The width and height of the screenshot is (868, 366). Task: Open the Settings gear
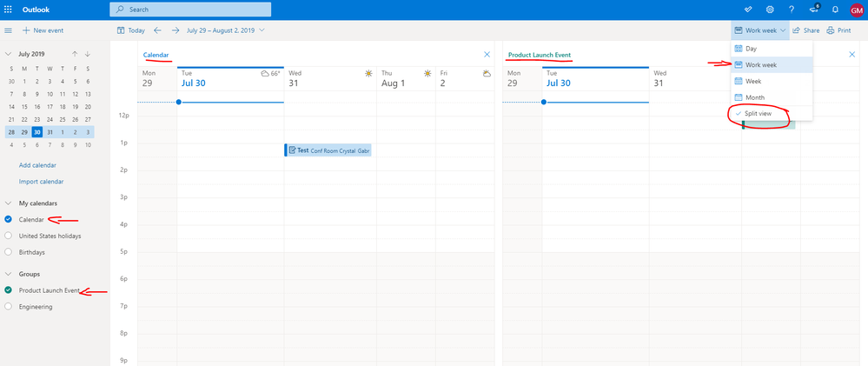coord(770,10)
